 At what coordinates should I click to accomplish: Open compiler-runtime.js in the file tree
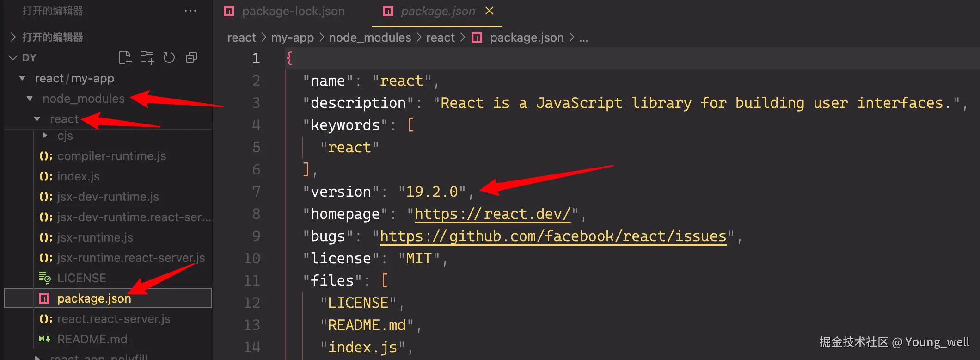(x=111, y=156)
